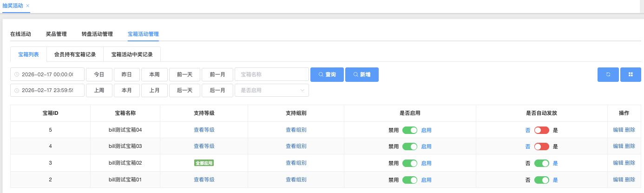Open the 是否启用 dropdown filter
The height and width of the screenshot is (193, 644).
(272, 90)
